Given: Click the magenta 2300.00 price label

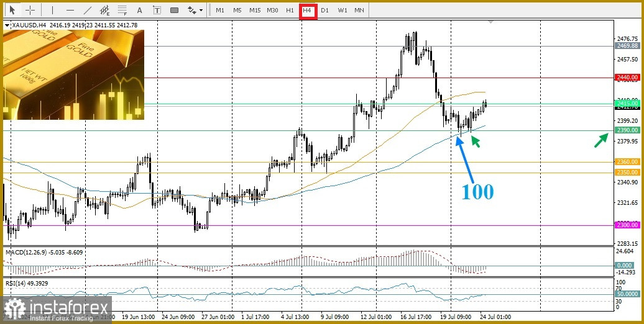Looking at the screenshot, I should [627, 225].
